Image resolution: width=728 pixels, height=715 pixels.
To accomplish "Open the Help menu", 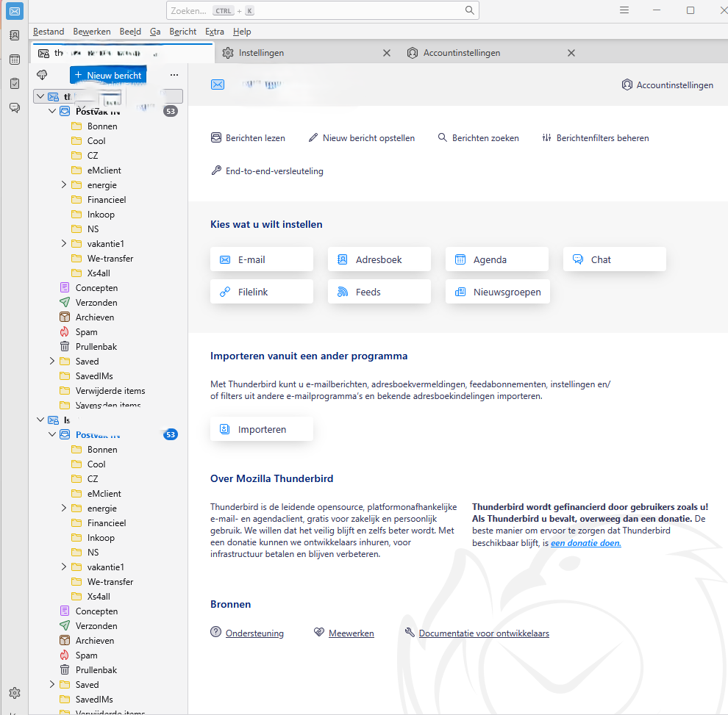I will [x=242, y=32].
